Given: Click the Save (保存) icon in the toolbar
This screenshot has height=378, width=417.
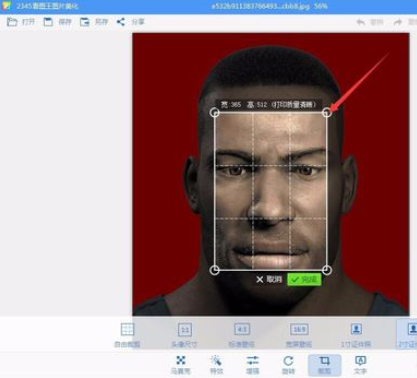Looking at the screenshot, I should point(48,22).
